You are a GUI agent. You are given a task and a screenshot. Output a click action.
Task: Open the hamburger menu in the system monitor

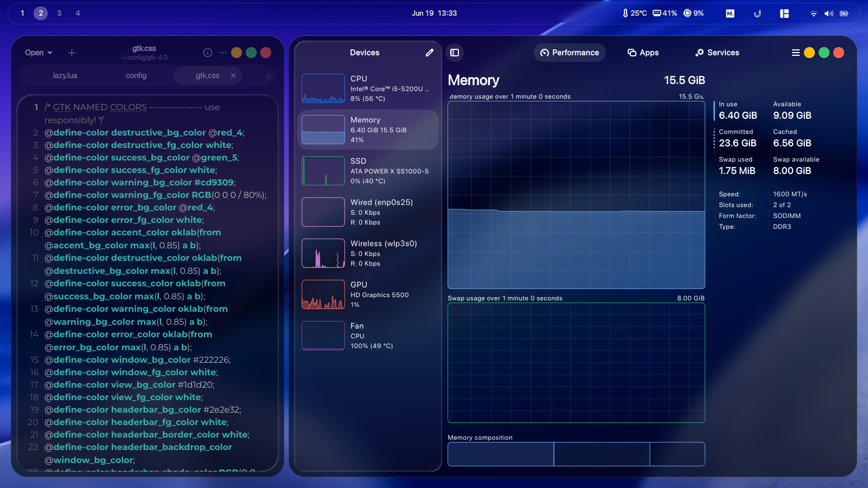coord(795,53)
